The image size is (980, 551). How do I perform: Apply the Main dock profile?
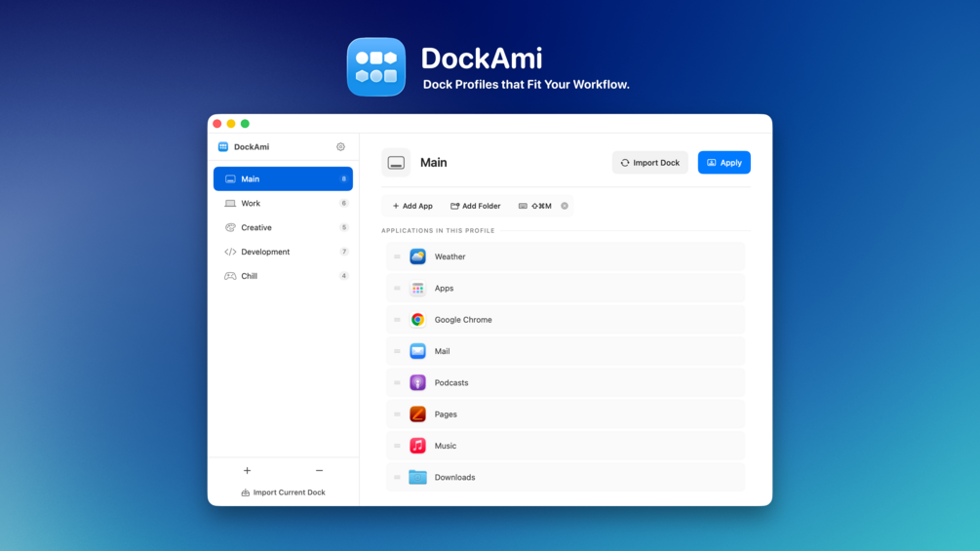[x=725, y=163]
